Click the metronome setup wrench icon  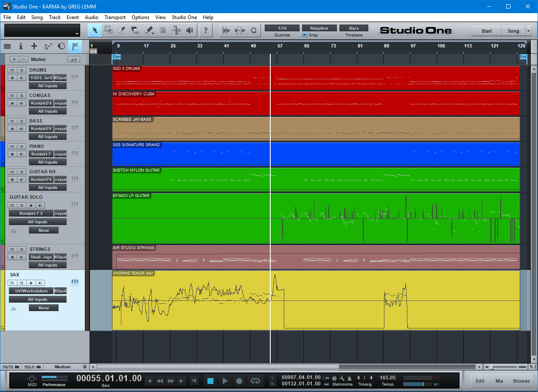click(342, 378)
